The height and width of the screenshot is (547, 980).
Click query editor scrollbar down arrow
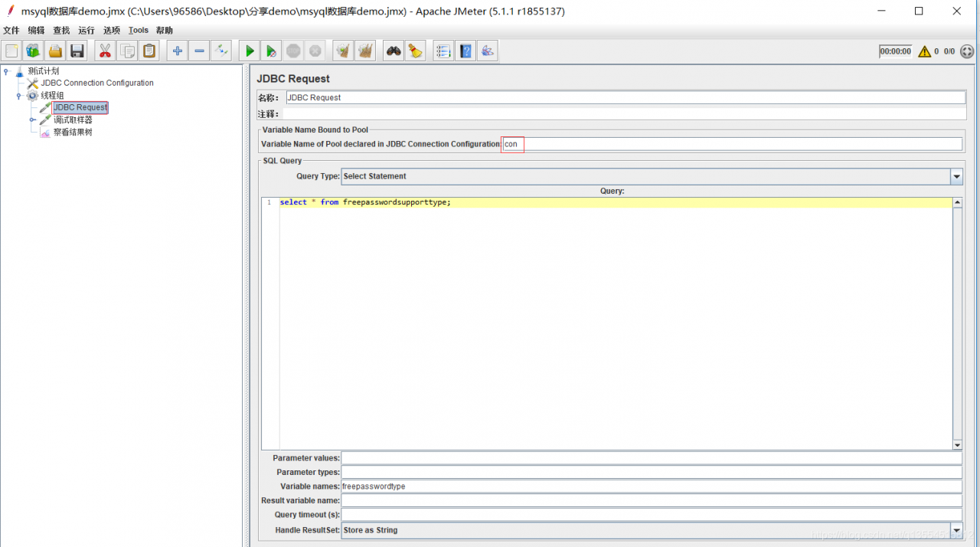click(x=957, y=445)
